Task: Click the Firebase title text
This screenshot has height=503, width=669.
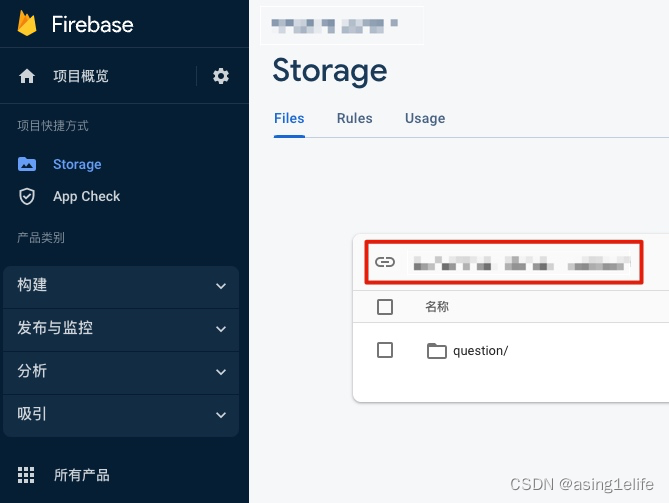Action: (x=93, y=24)
